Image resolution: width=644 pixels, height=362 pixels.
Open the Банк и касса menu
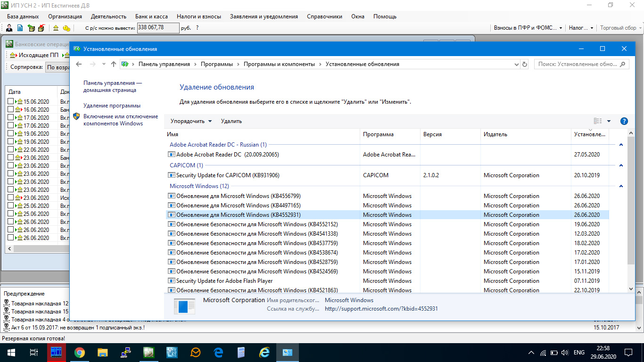click(151, 16)
